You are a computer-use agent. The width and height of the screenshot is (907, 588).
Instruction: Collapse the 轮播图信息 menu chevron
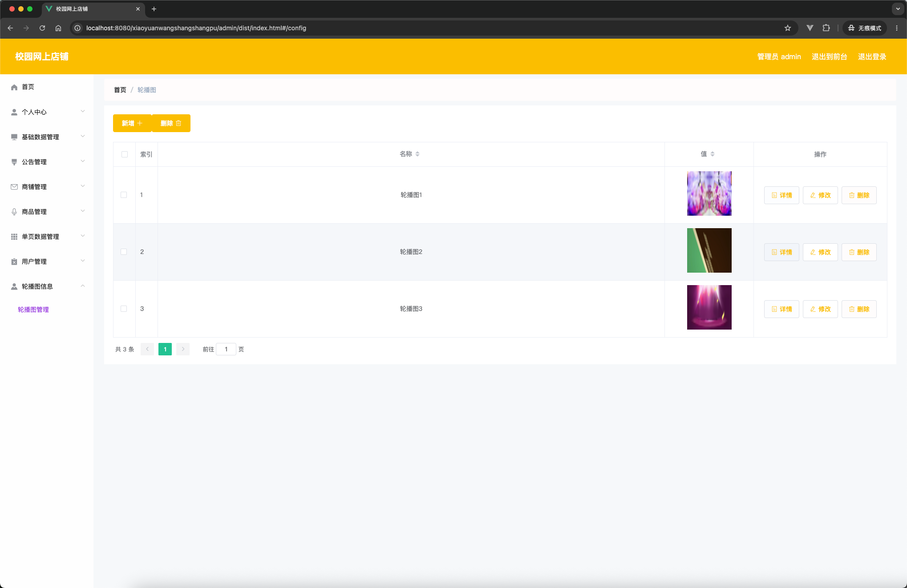pyautogui.click(x=83, y=286)
